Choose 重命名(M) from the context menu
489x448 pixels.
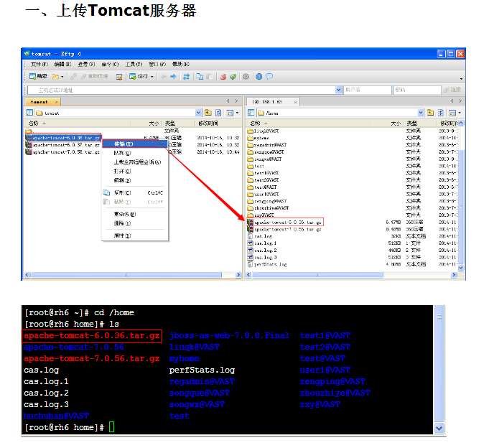135,214
